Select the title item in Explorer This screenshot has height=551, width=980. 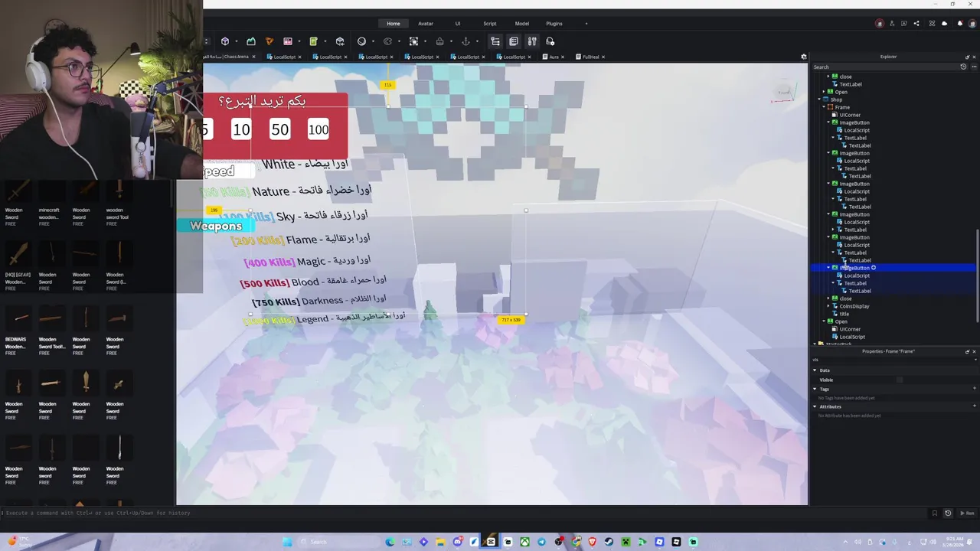[x=844, y=314]
